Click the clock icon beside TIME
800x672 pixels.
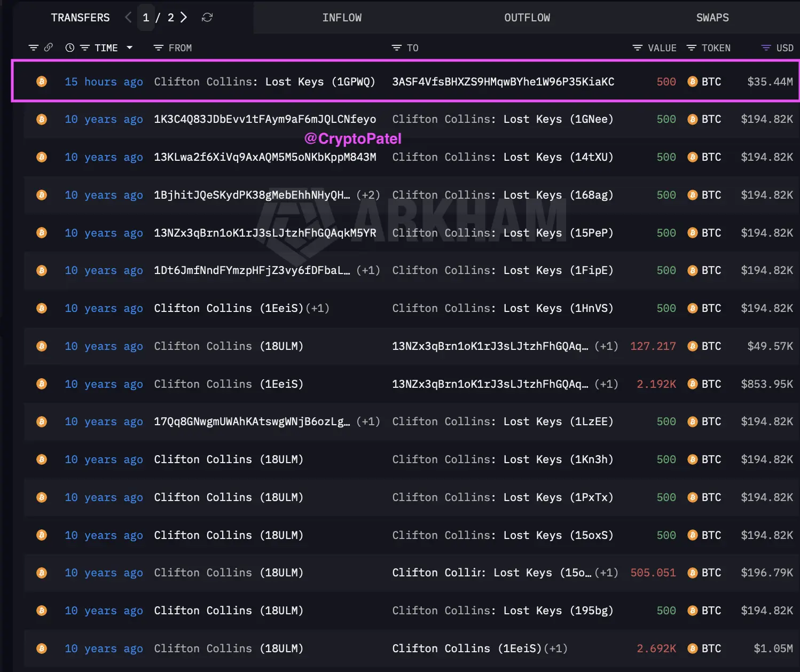pyautogui.click(x=69, y=48)
